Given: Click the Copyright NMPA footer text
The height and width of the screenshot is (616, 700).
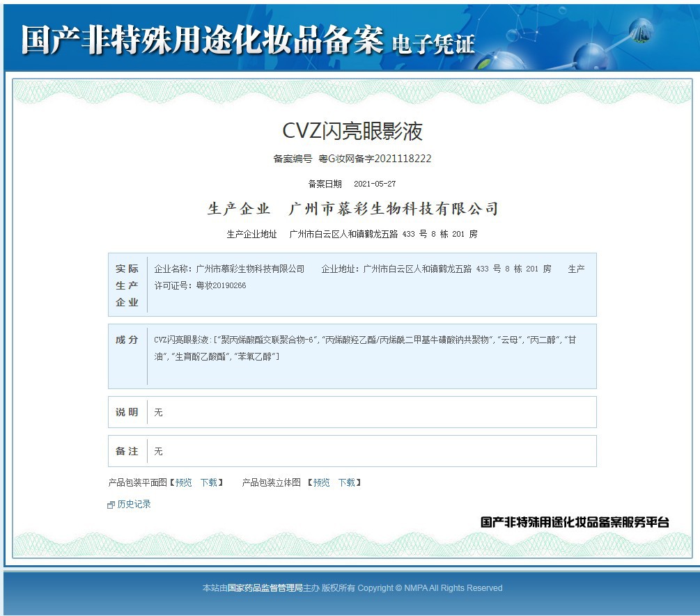Looking at the screenshot, I should tap(430, 588).
